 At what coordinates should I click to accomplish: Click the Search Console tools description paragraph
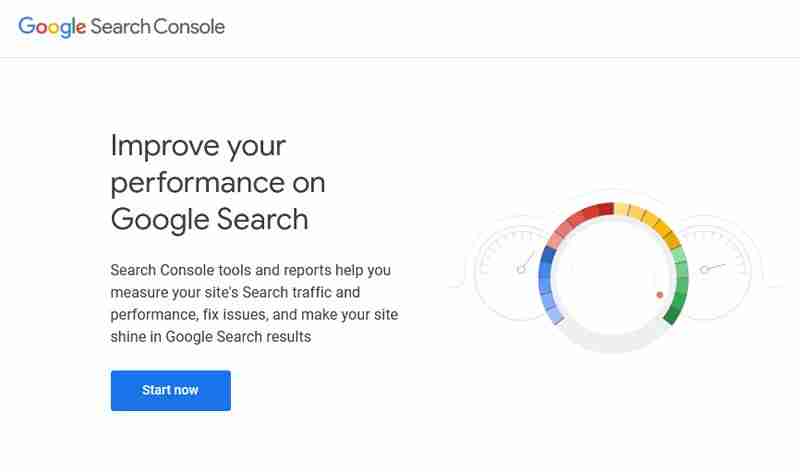(x=255, y=304)
